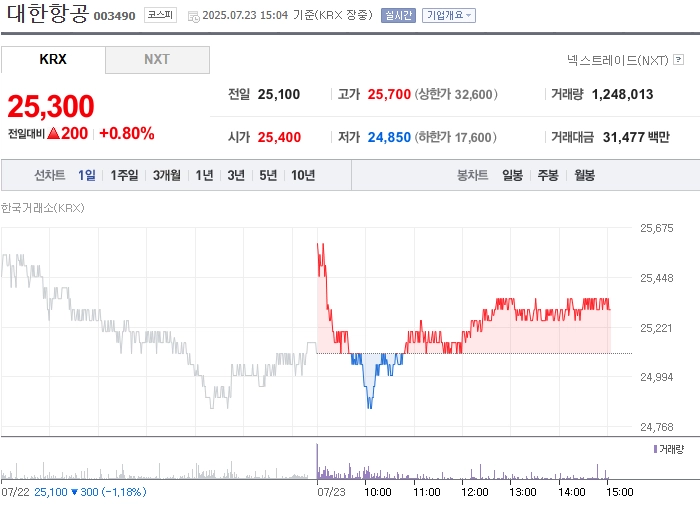Show the 주봉 candlestick chart
This screenshot has width=700, height=505.
(548, 175)
